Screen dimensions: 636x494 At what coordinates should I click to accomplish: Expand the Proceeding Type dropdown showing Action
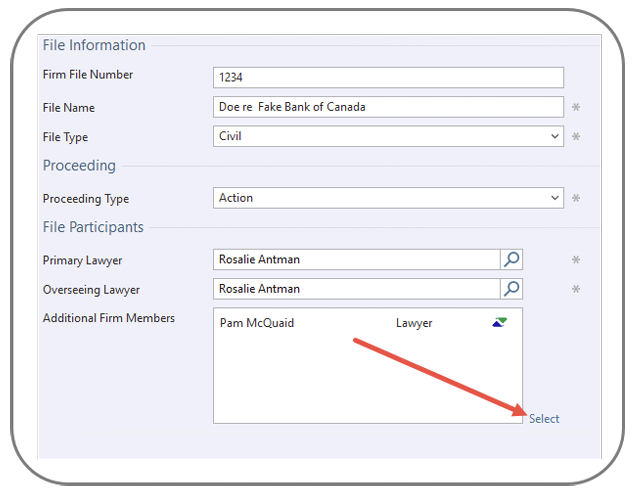(388, 198)
